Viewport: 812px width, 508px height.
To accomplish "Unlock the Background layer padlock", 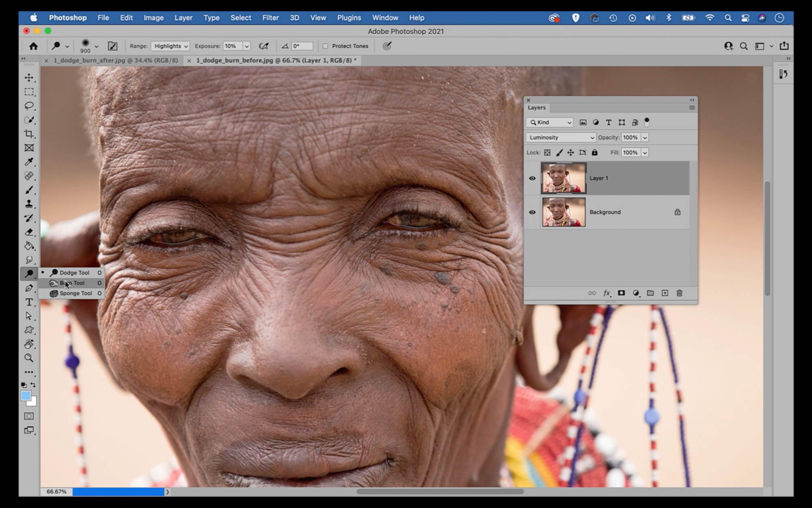I will (677, 212).
